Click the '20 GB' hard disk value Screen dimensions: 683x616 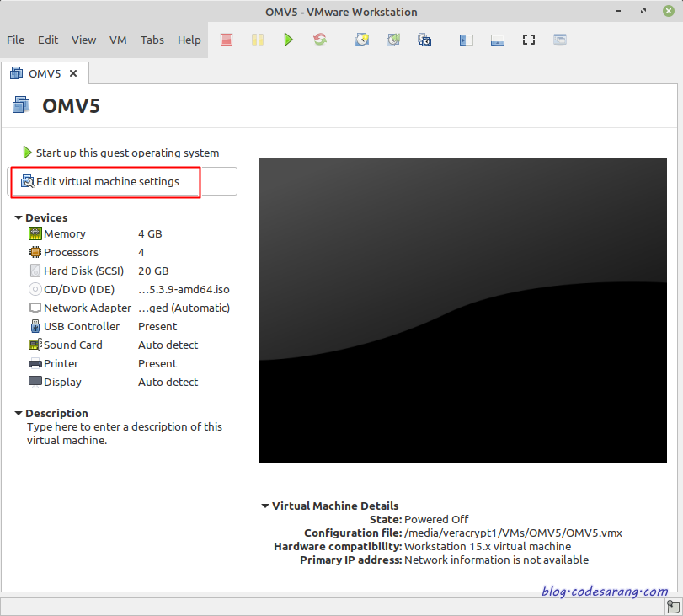153,271
